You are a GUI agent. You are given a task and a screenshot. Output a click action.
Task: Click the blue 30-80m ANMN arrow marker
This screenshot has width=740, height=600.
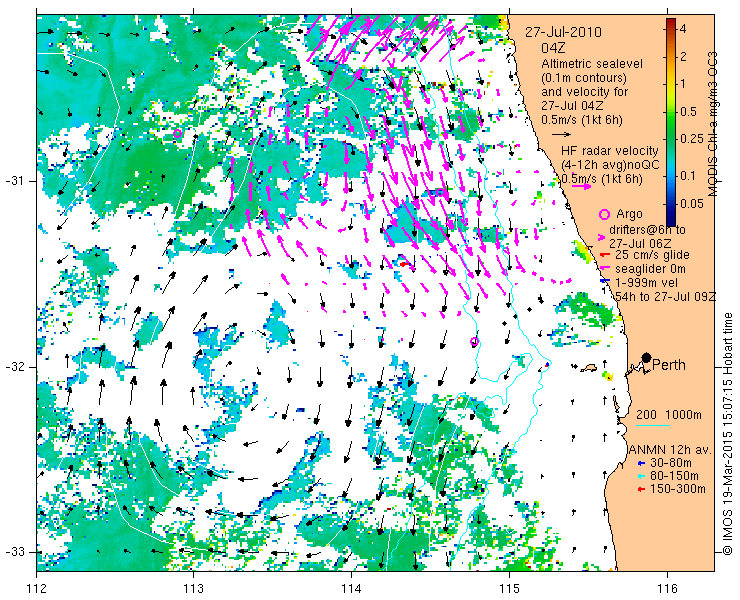(x=641, y=463)
